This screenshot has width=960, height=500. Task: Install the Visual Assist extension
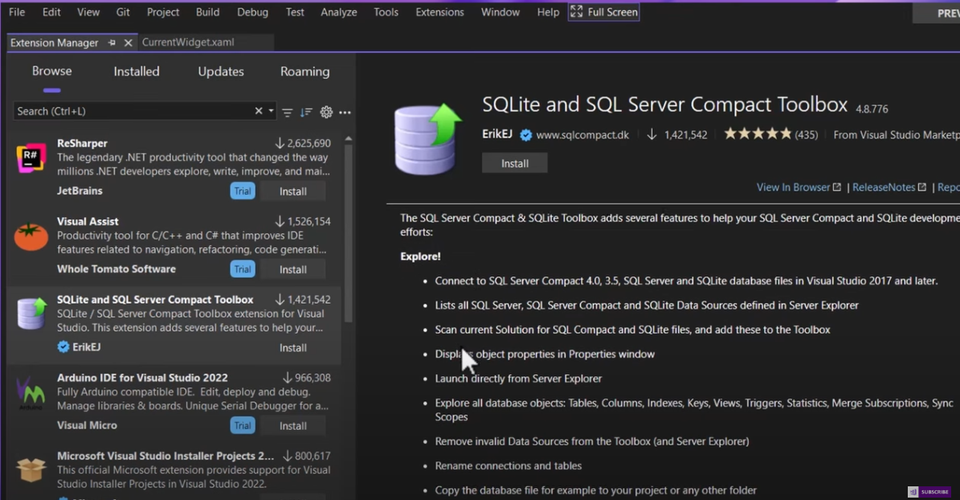(x=293, y=270)
